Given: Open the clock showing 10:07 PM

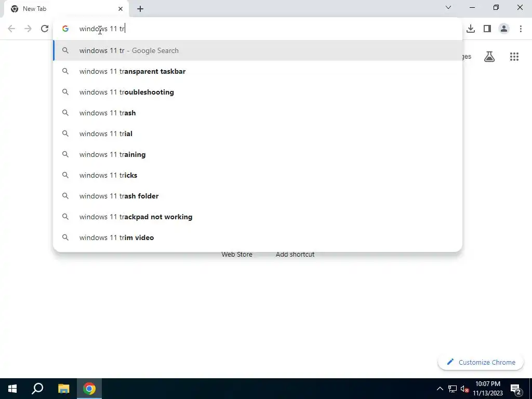Looking at the screenshot, I should coord(488,389).
